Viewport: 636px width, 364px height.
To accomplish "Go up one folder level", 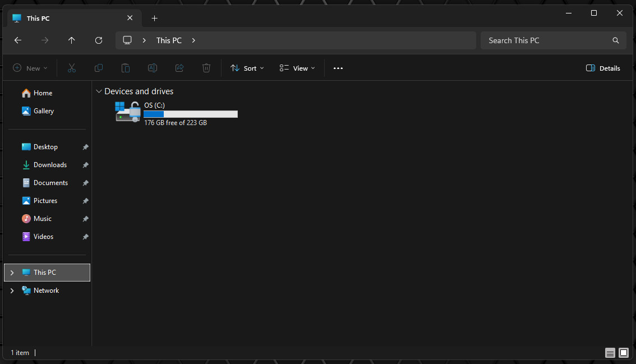I will point(71,40).
